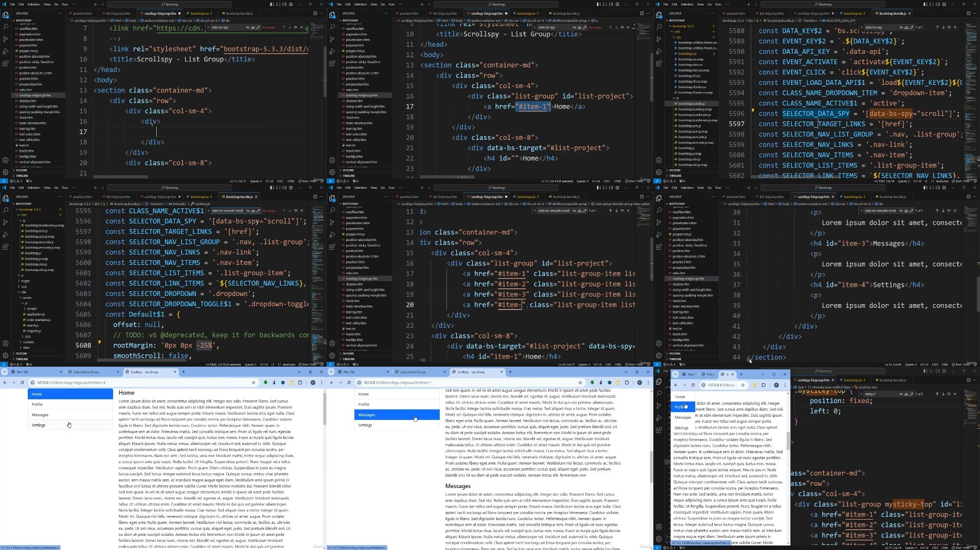Toggle regex search in middle-right find widget
The height and width of the screenshot is (550, 980).
point(911,211)
